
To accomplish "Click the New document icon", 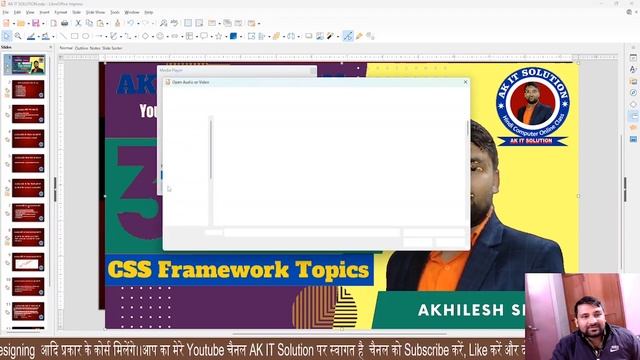I will click(7, 23).
